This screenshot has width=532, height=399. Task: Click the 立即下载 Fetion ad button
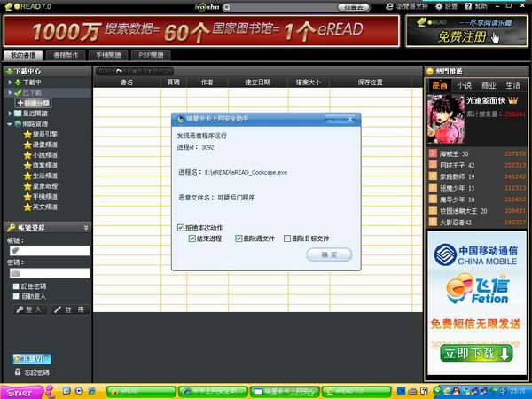point(476,353)
